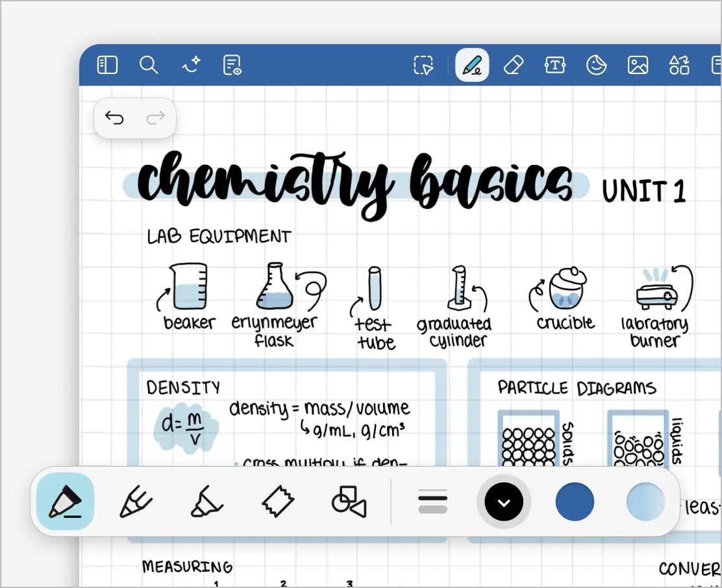Click the 'graduated cylinder' label
722x588 pixels.
[454, 332]
